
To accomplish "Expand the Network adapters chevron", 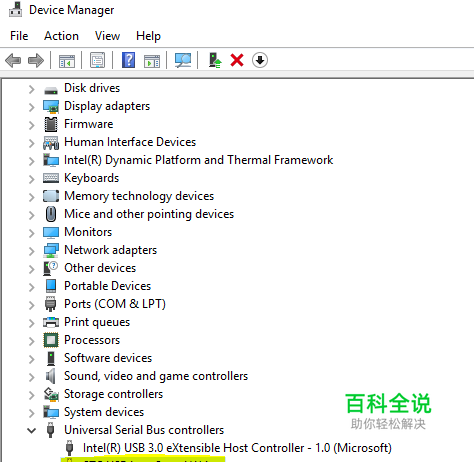I will coord(31,251).
